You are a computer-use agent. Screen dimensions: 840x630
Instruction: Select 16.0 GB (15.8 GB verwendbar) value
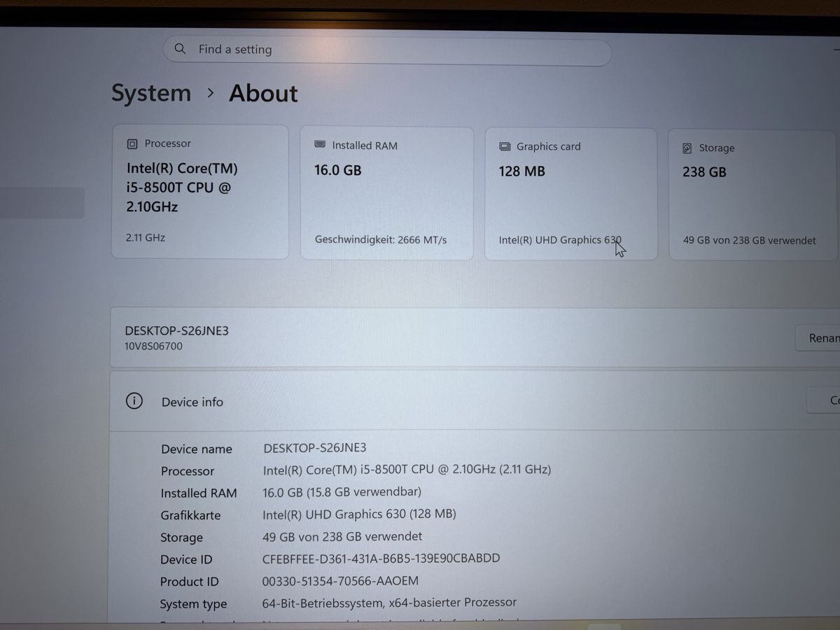[x=342, y=491]
